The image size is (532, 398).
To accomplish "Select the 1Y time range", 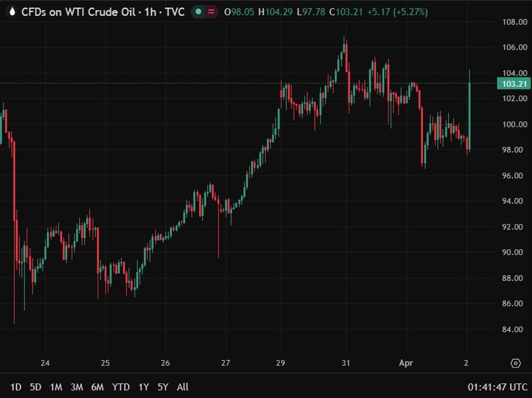I will (x=144, y=387).
